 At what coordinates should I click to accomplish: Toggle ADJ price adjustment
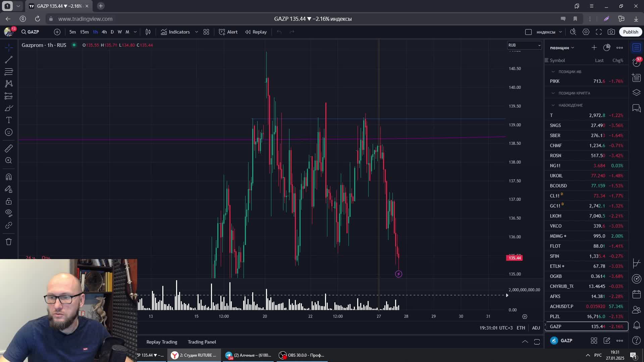click(536, 328)
